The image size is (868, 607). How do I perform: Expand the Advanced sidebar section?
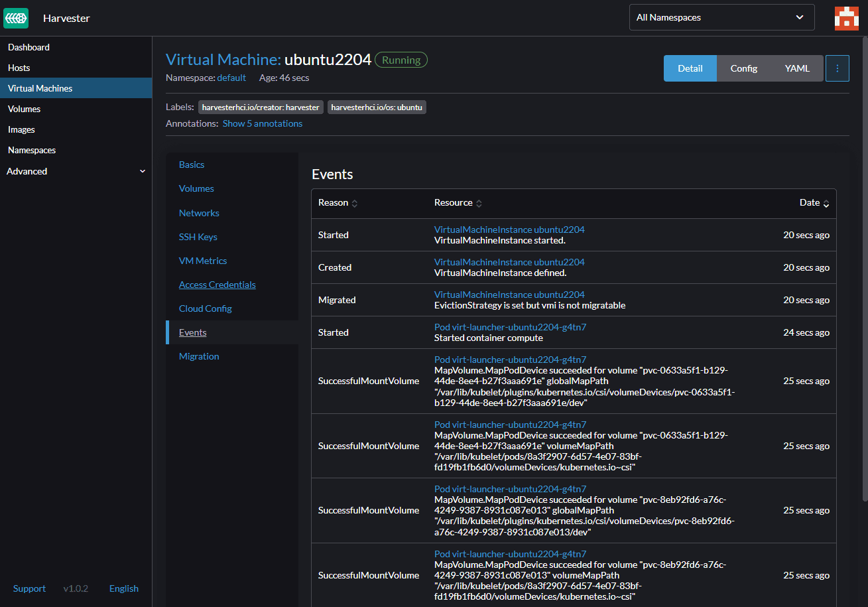pyautogui.click(x=76, y=171)
